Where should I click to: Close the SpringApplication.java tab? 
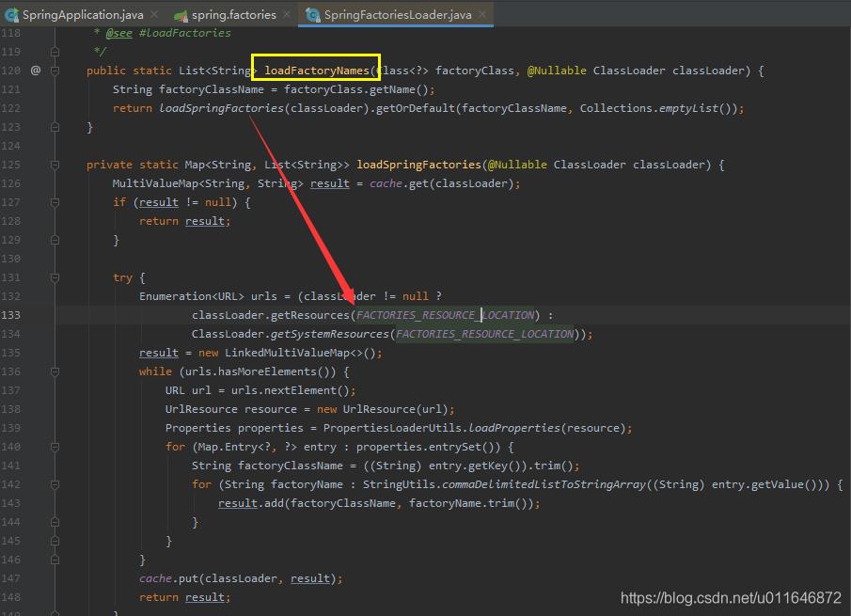coord(157,15)
